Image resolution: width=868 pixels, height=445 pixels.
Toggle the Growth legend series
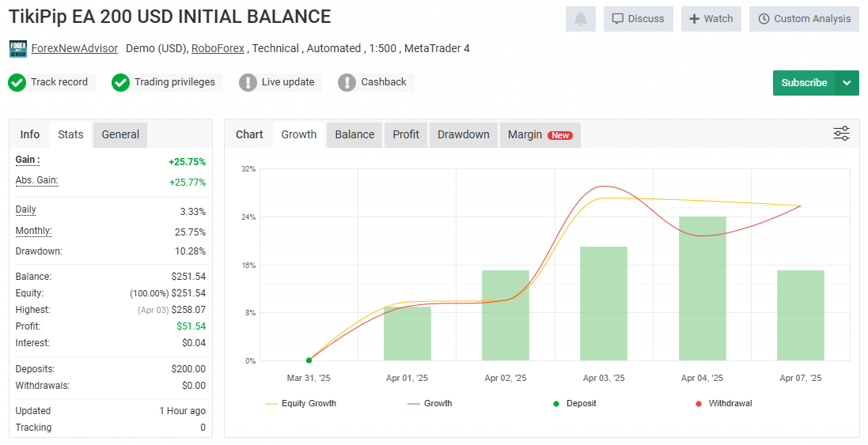click(x=430, y=404)
